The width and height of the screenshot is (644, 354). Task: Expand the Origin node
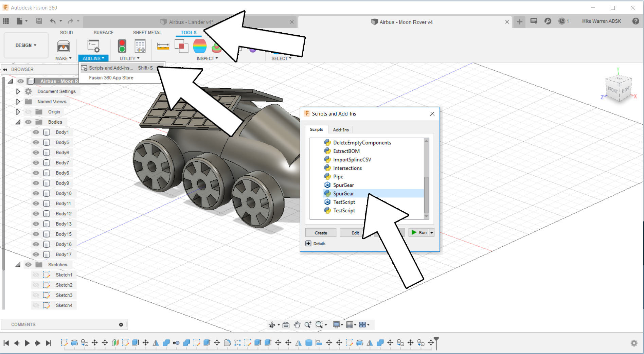[x=18, y=112]
